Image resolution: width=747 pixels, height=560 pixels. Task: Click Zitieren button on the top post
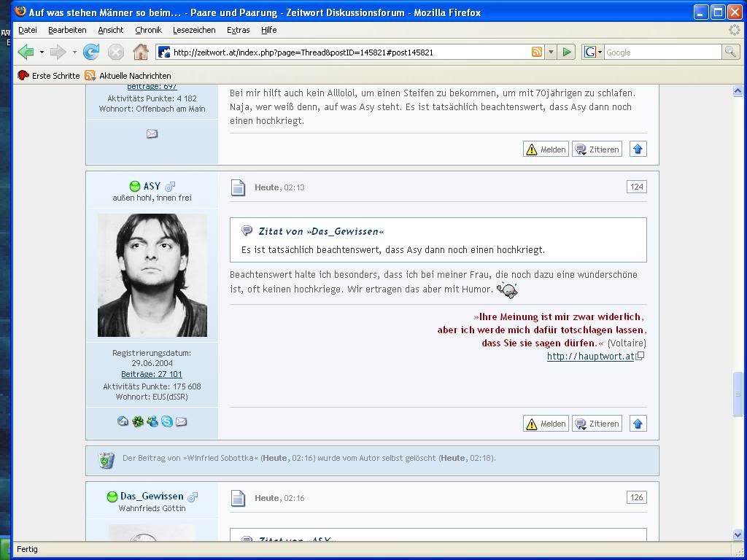point(597,149)
